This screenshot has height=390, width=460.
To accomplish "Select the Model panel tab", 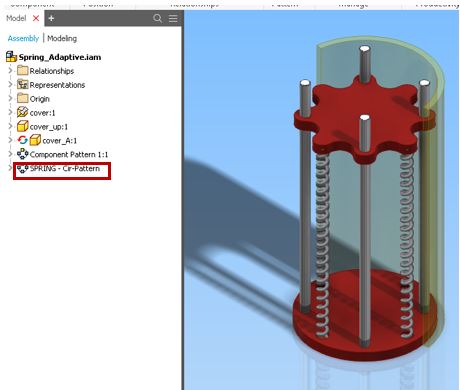I will (x=16, y=18).
